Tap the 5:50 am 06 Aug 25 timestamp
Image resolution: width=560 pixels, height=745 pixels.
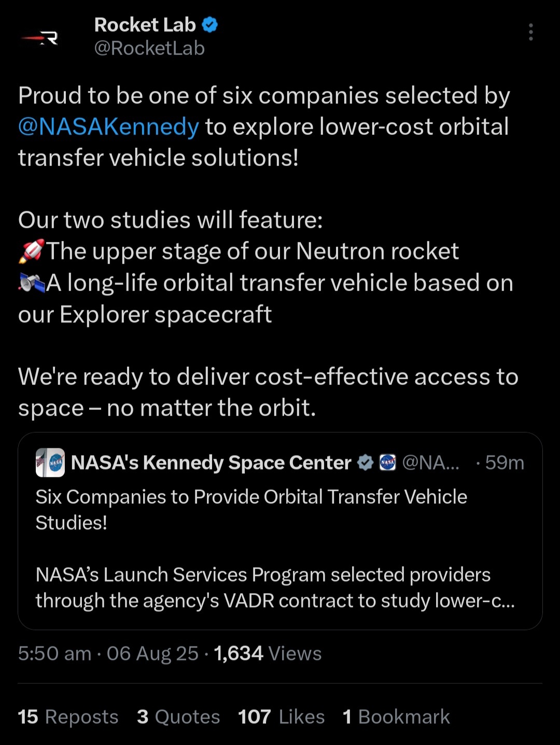(x=108, y=653)
